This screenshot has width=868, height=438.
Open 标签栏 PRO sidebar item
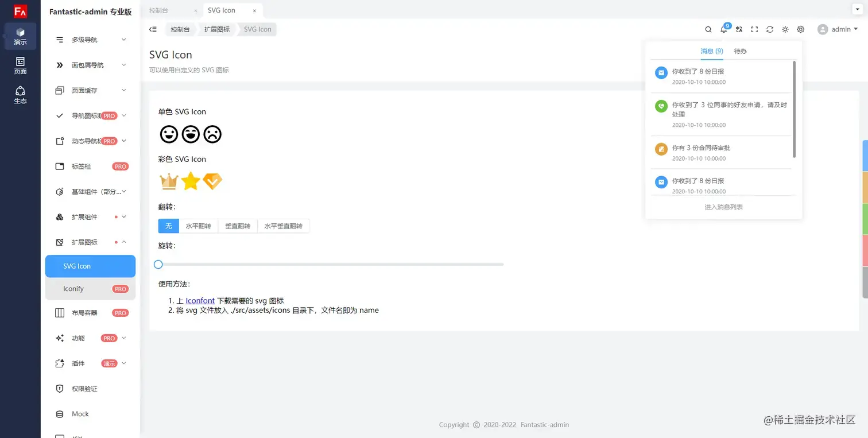click(x=91, y=166)
